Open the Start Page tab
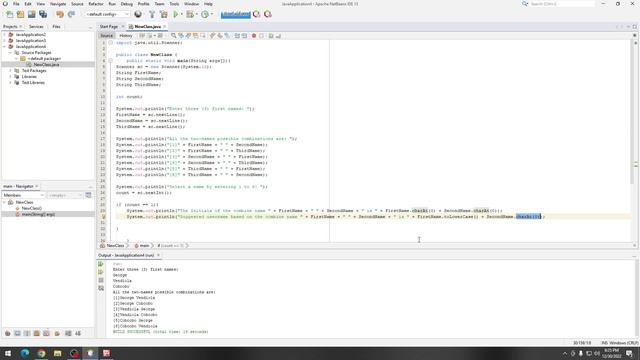Viewport: 640px width, 360px height. [109, 27]
